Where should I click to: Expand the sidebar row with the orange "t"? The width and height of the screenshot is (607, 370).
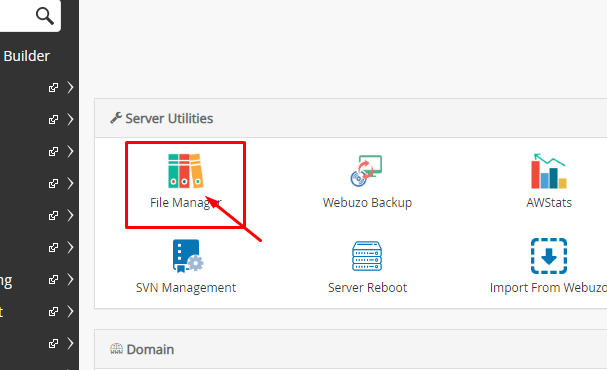tap(70, 312)
